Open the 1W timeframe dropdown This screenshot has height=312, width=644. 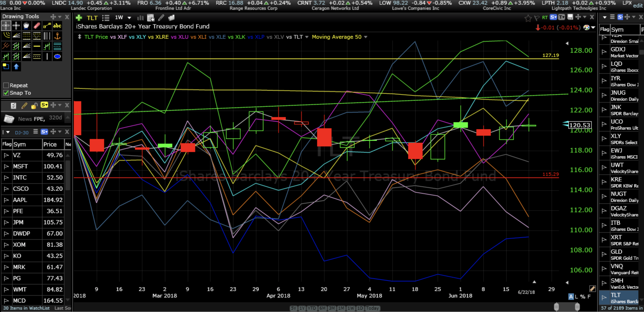129,18
